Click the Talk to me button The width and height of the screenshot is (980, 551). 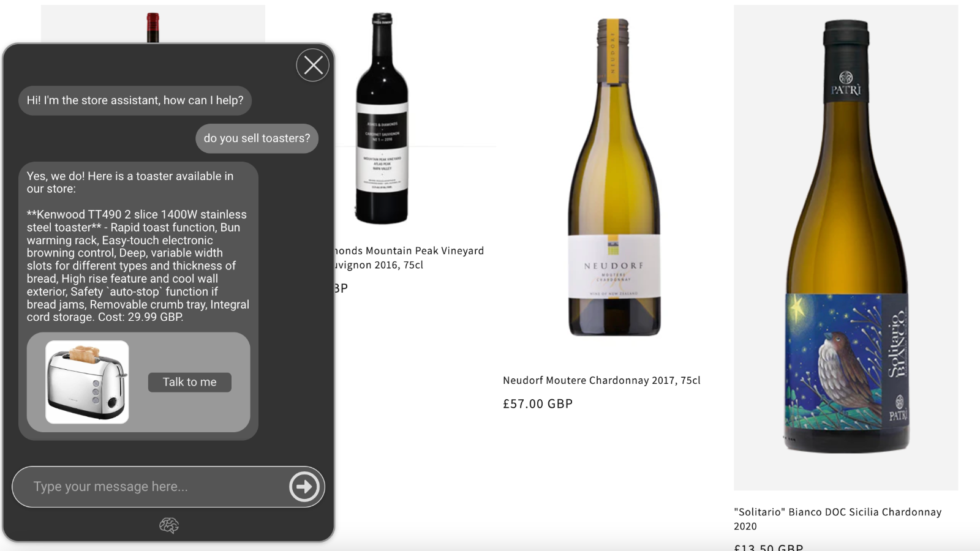click(x=190, y=382)
